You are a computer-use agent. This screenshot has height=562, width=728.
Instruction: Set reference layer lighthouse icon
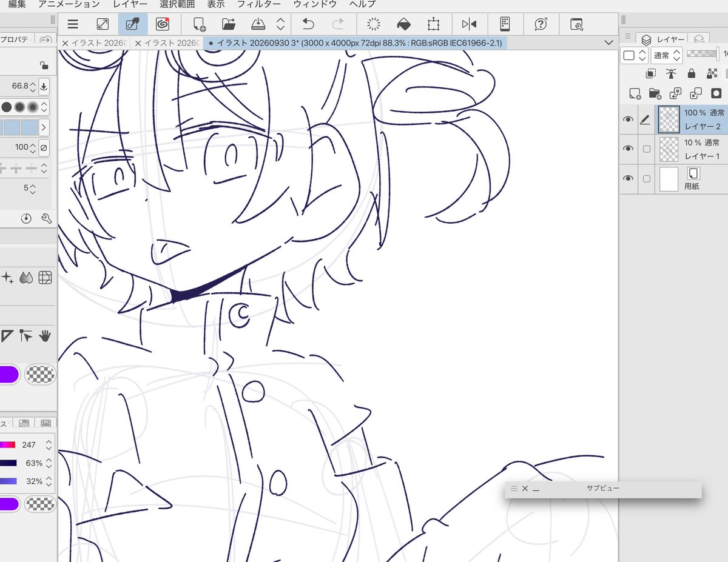671,74
